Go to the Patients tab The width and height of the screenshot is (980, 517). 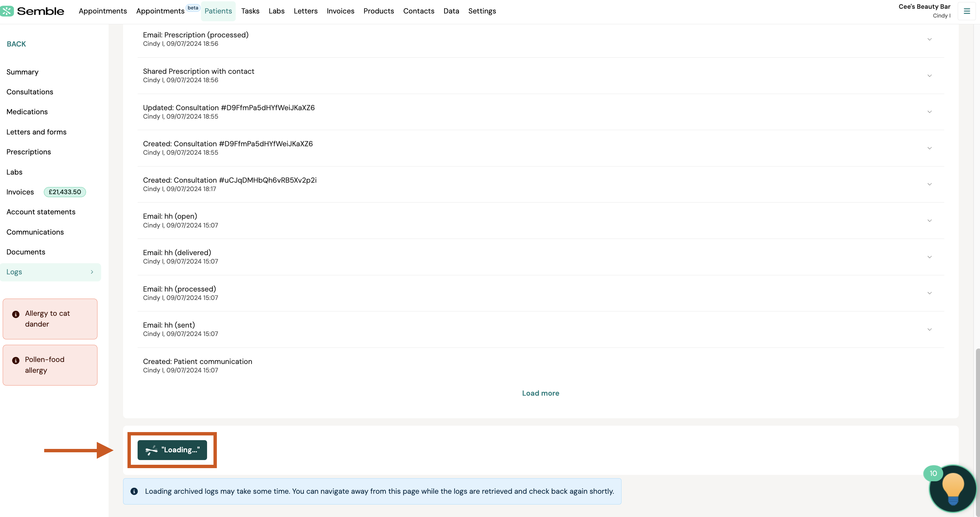(218, 11)
